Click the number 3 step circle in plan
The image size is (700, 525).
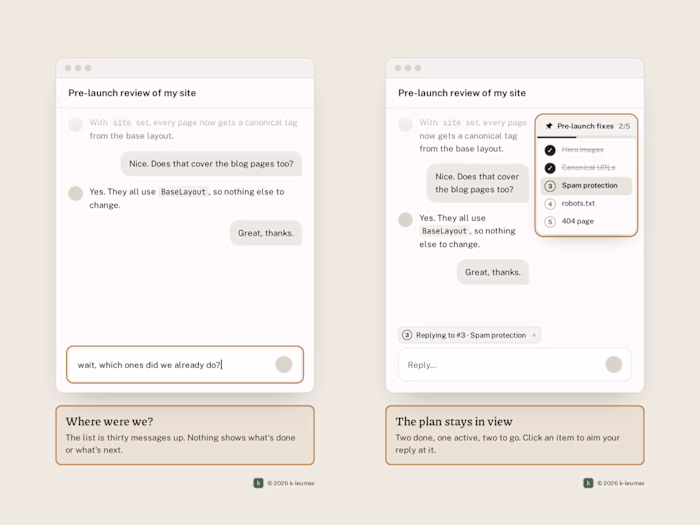(x=550, y=186)
